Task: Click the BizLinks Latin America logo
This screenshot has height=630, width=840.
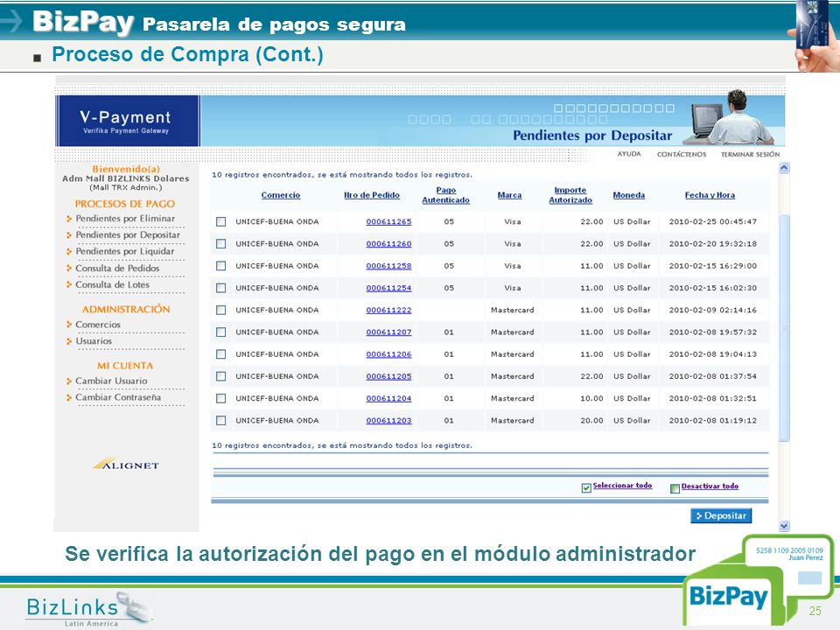Action: (89, 609)
